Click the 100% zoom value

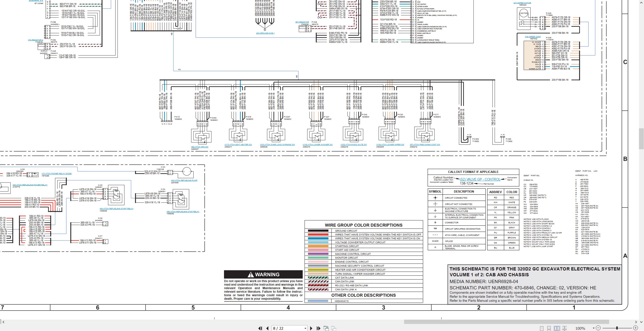[x=580, y=328]
